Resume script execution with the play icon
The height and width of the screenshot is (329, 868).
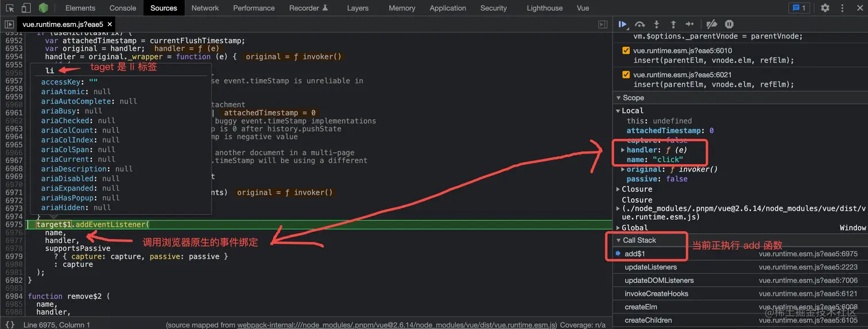point(623,24)
